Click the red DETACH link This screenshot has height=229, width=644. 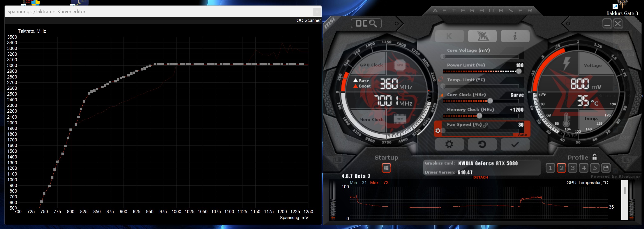pos(480,177)
